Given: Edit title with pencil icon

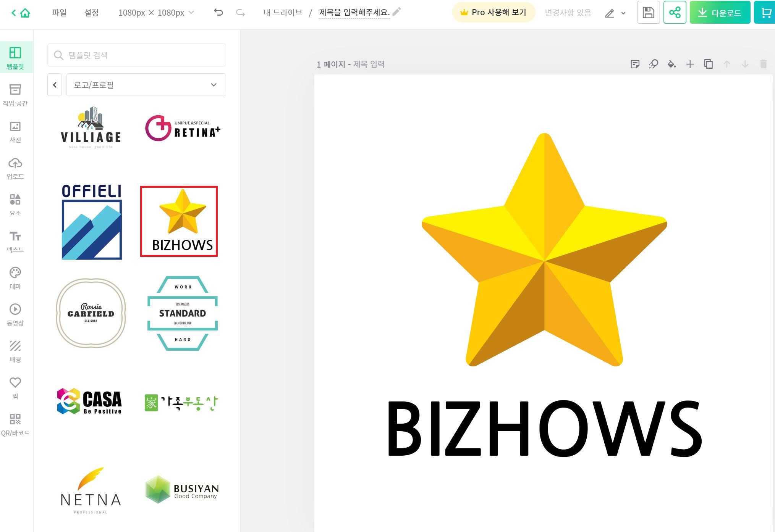Looking at the screenshot, I should pyautogui.click(x=397, y=12).
